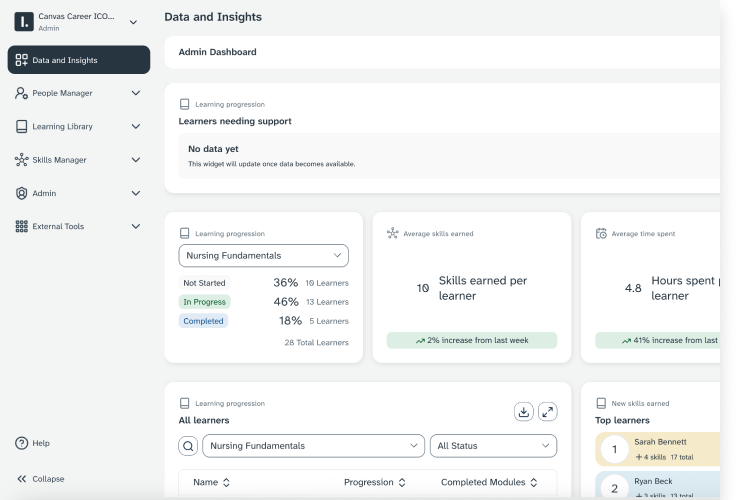This screenshot has height=500, width=740.
Task: Open the All Status filter dropdown
Action: pyautogui.click(x=493, y=446)
